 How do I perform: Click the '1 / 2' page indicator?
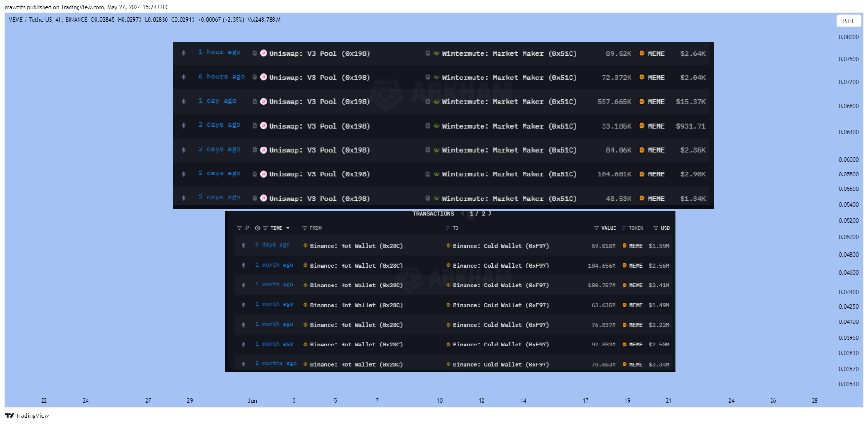477,214
